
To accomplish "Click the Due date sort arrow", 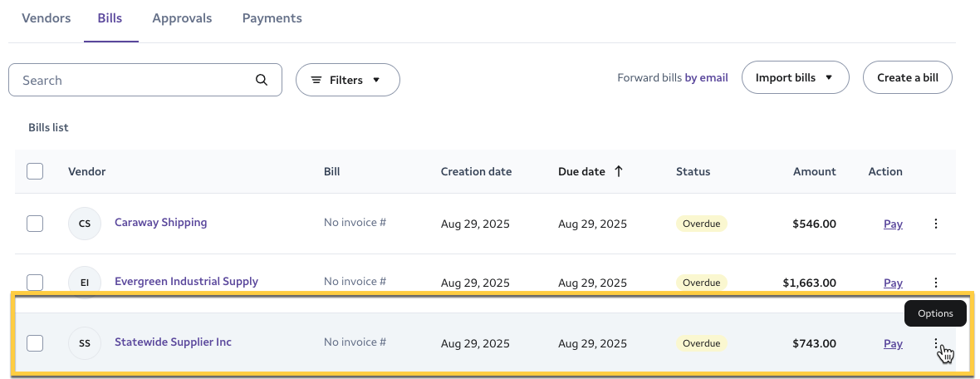I will tap(619, 171).
